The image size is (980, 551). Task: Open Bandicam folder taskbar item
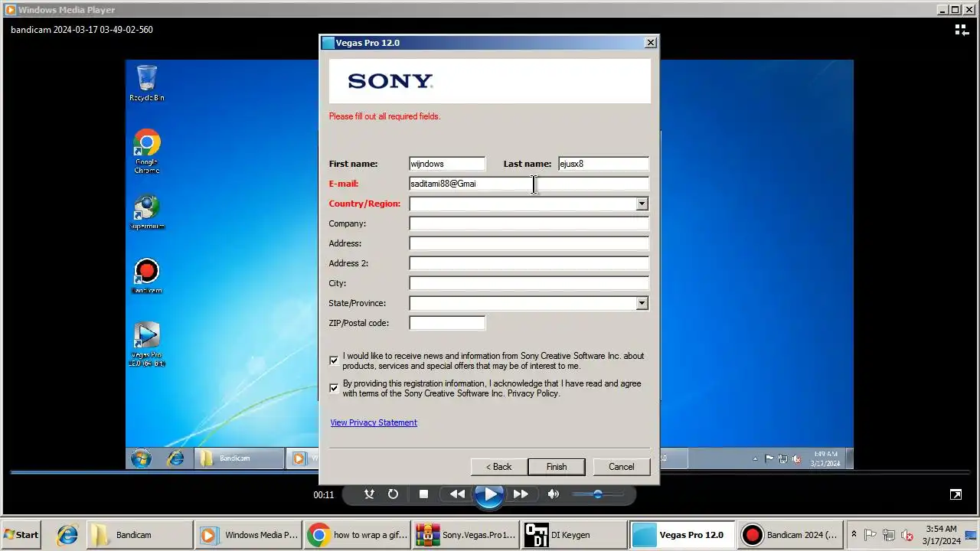(x=140, y=535)
